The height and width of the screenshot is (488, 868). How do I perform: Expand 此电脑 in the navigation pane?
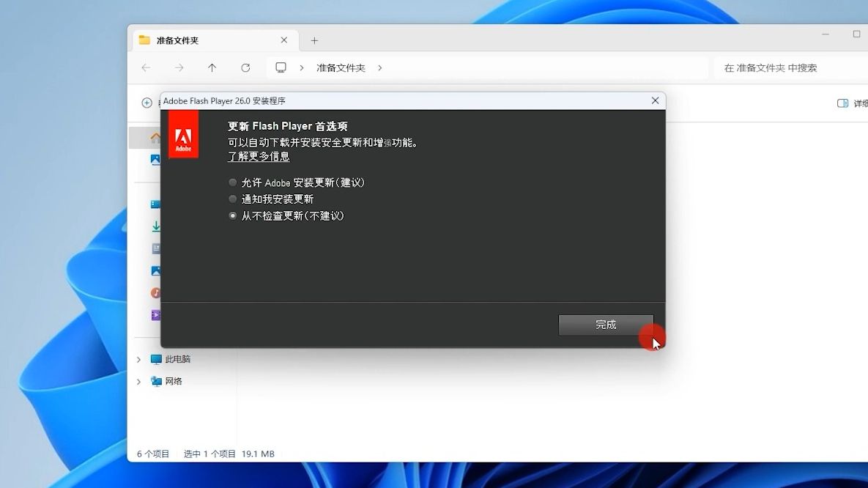pos(138,359)
